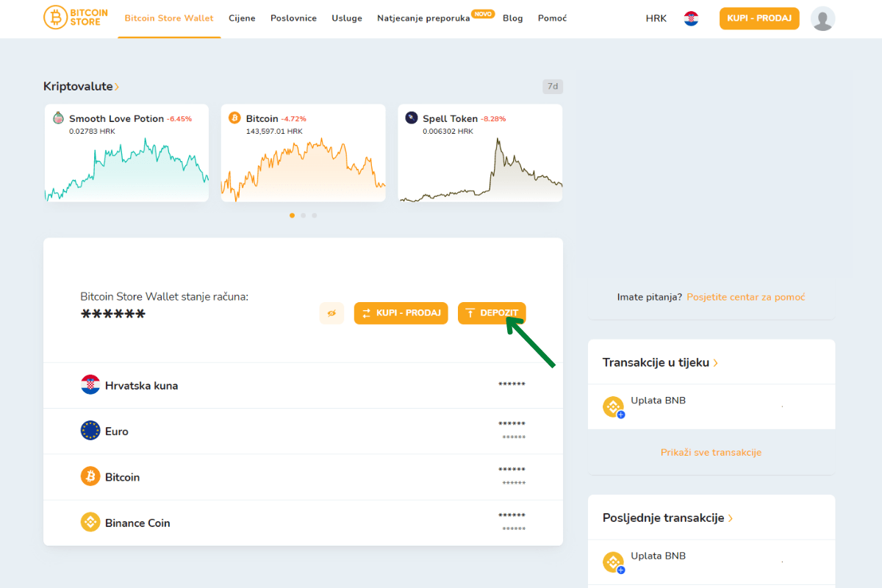The height and width of the screenshot is (588, 882).
Task: Click the BNB deposit icon under Transakcije u tijeku
Action: pyautogui.click(x=613, y=406)
